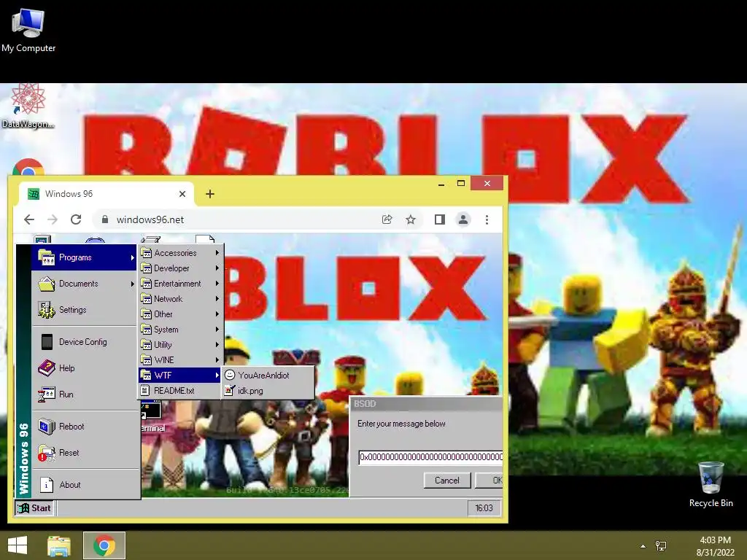The height and width of the screenshot is (560, 747).
Task: Open Run in the Start menu
Action: point(85,394)
